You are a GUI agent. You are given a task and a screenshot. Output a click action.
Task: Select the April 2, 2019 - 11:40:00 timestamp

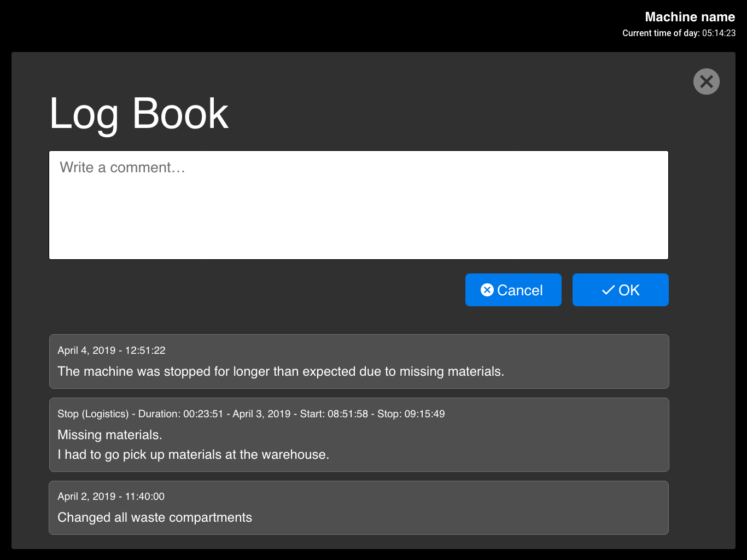[x=111, y=497]
